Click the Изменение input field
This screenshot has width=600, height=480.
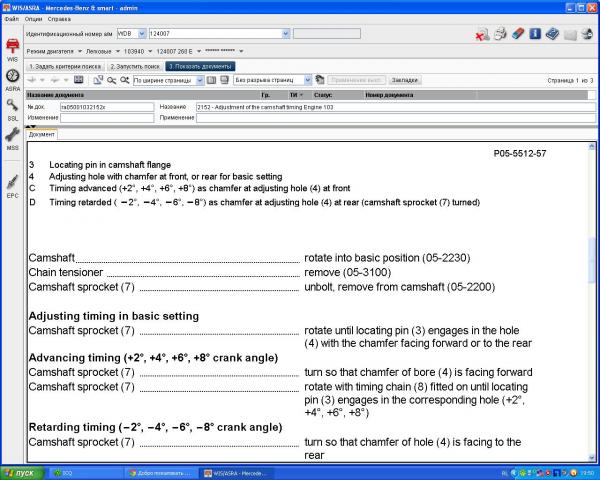(107, 118)
